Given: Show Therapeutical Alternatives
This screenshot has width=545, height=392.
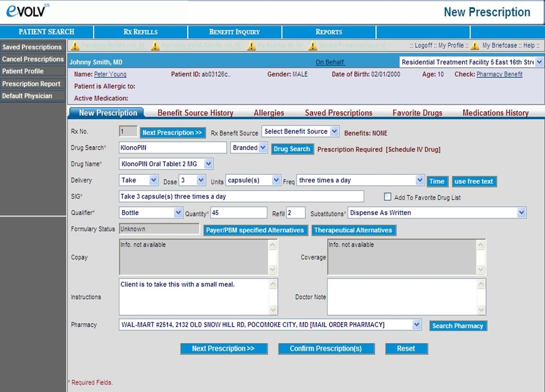Looking at the screenshot, I should [353, 230].
